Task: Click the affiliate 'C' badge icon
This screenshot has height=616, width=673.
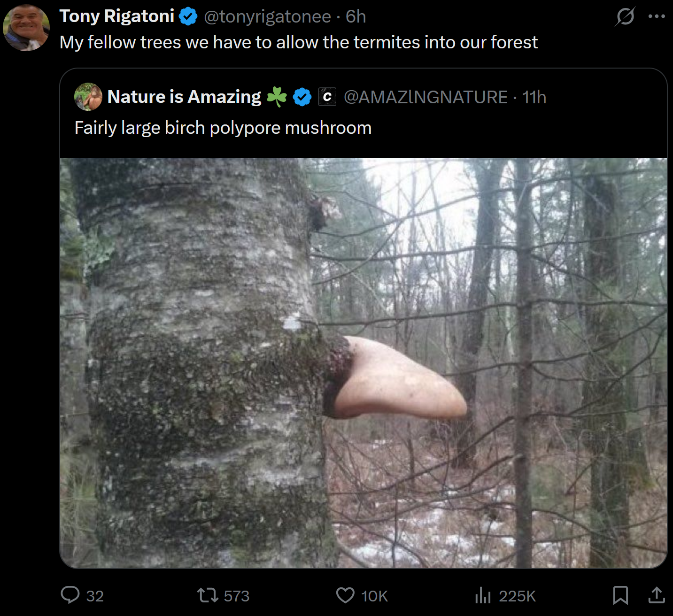Action: 327,97
